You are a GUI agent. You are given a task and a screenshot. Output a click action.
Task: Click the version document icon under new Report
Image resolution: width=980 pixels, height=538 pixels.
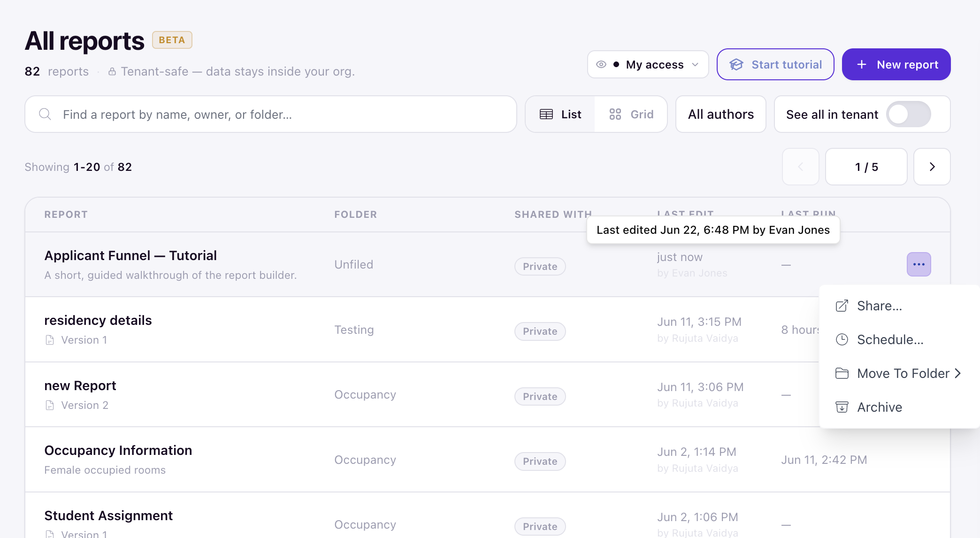50,405
